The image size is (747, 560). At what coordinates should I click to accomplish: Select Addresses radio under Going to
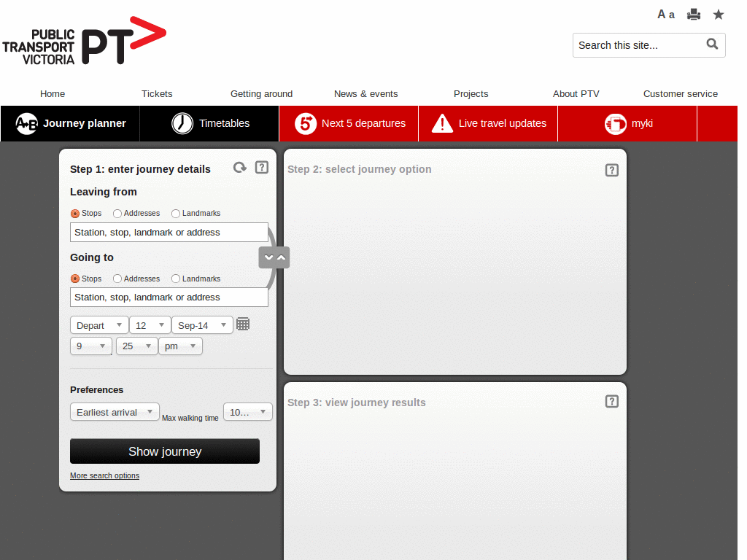tap(117, 279)
